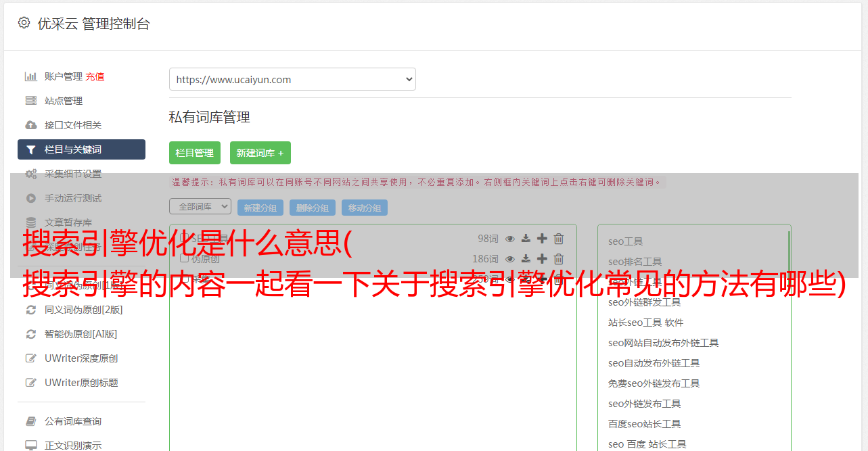Select the keyword seo外链发布工具
Image resolution: width=868 pixels, height=451 pixels.
click(x=645, y=404)
